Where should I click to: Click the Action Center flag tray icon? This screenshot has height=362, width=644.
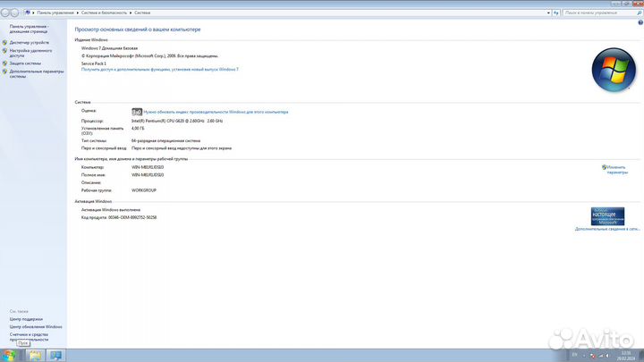click(592, 356)
